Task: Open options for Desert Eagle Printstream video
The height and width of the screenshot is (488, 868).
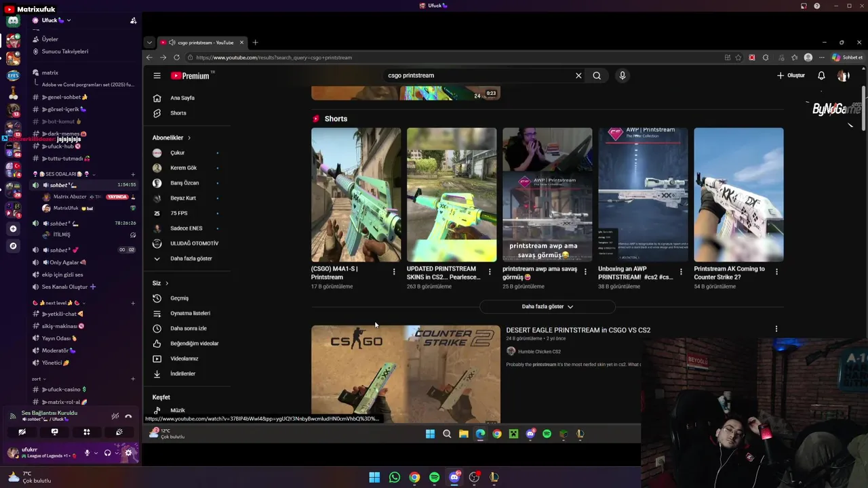Action: click(776, 329)
